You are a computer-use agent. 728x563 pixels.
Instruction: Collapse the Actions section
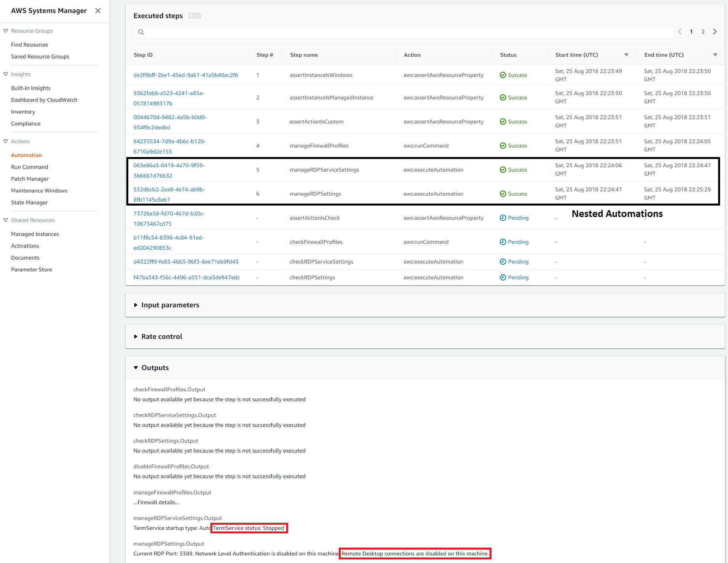pyautogui.click(x=6, y=141)
